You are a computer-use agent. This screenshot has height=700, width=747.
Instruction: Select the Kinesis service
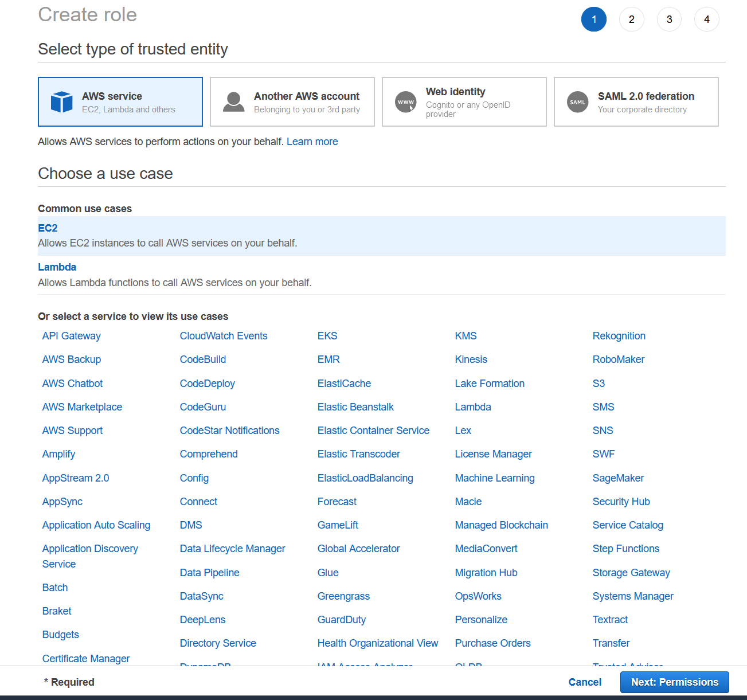471,359
